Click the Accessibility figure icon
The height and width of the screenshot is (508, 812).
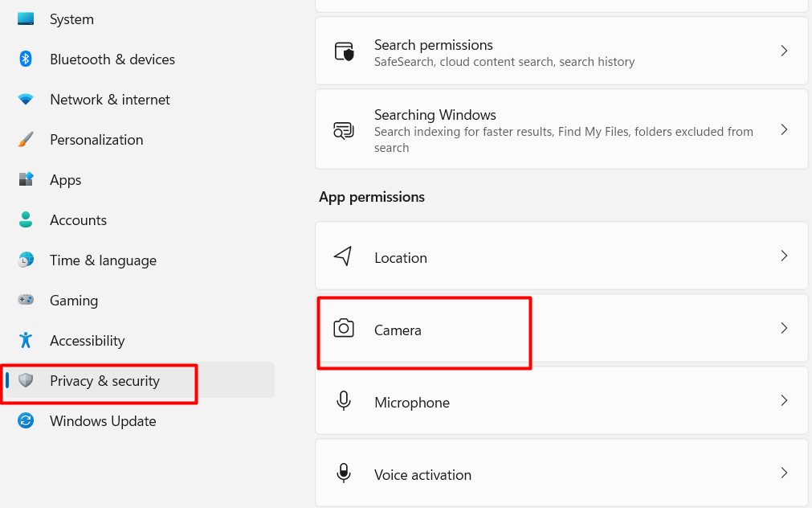point(26,341)
